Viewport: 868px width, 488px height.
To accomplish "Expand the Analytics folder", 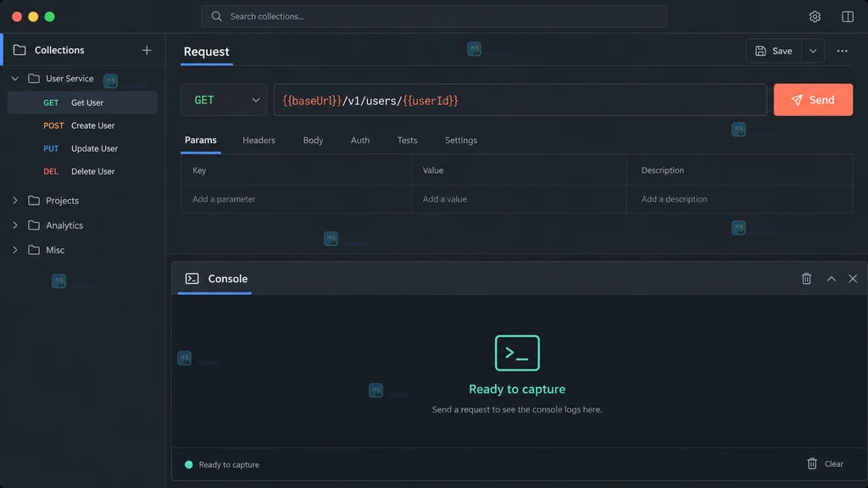I will (x=15, y=225).
